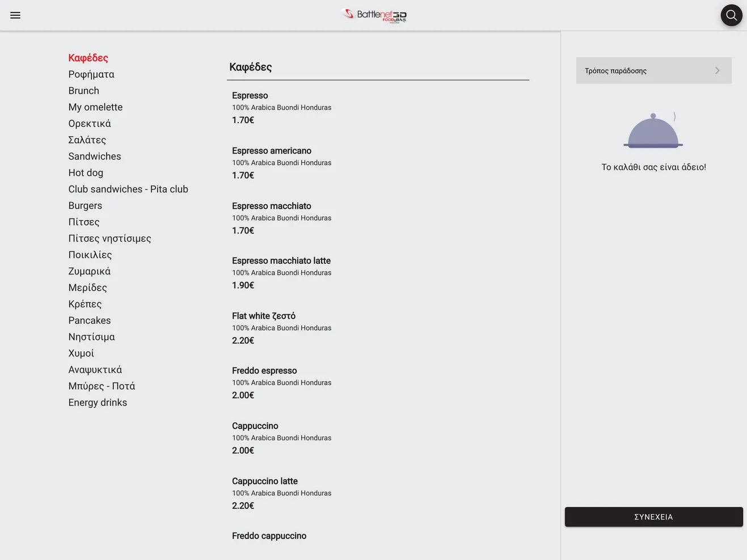Screen dimensions: 747x560
Task: Click the ΣΥΝΕΧΕΙΑ button
Action: pyautogui.click(x=653, y=517)
